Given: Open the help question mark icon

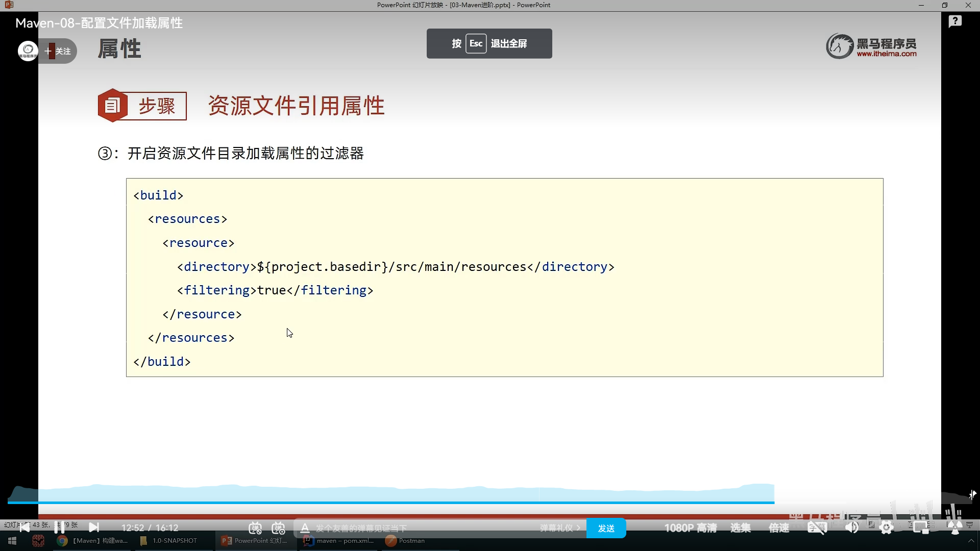Looking at the screenshot, I should point(955,21).
